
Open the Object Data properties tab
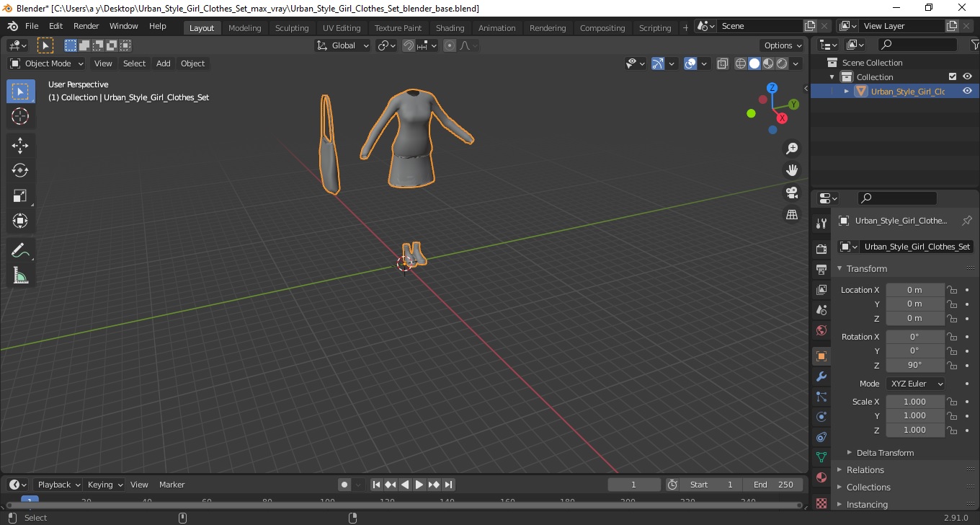pos(821,457)
